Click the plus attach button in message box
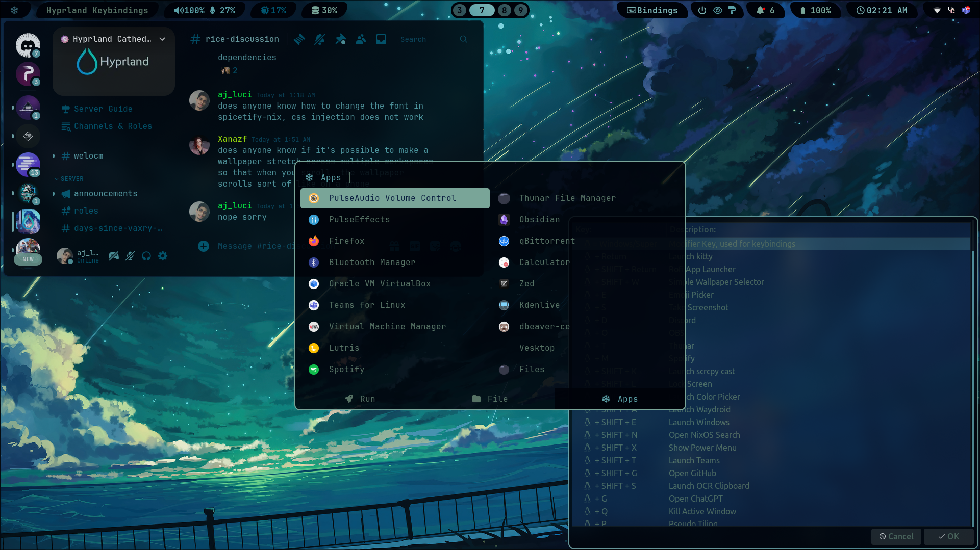This screenshot has height=550, width=980. (203, 246)
